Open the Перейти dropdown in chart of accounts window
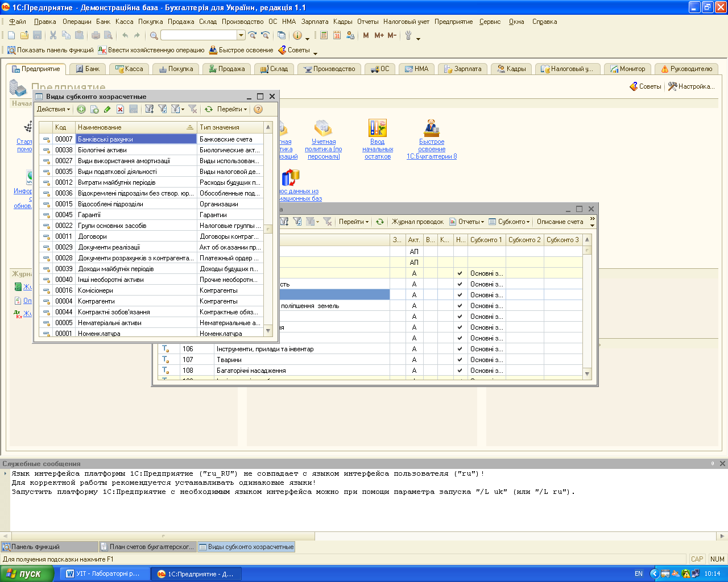This screenshot has height=582, width=728. click(x=354, y=222)
